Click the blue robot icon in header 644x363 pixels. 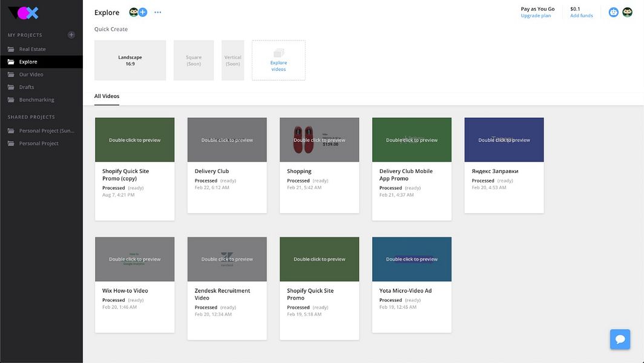(x=613, y=12)
